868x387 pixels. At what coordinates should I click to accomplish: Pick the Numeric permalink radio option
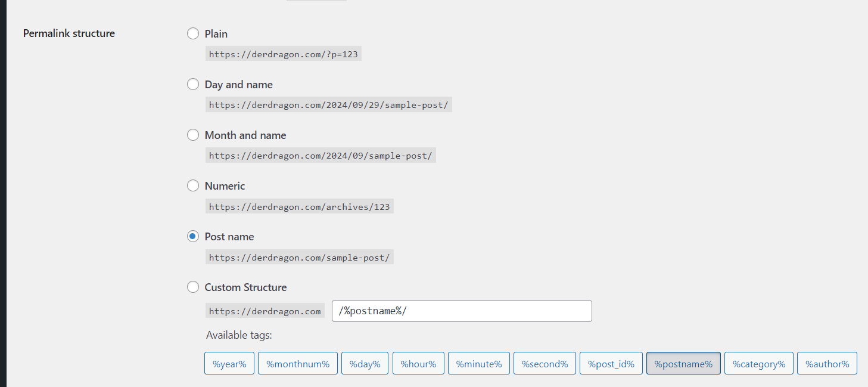click(193, 186)
